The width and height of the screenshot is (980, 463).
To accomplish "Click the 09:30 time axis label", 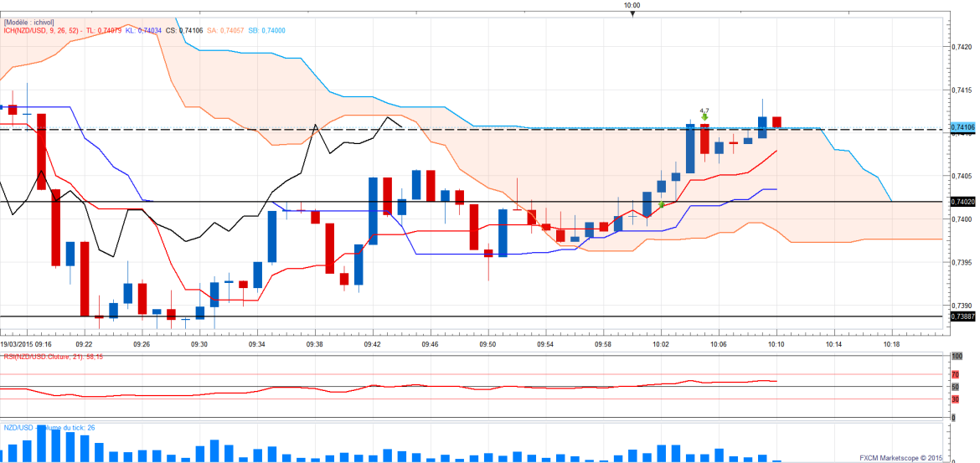I will 199,344.
